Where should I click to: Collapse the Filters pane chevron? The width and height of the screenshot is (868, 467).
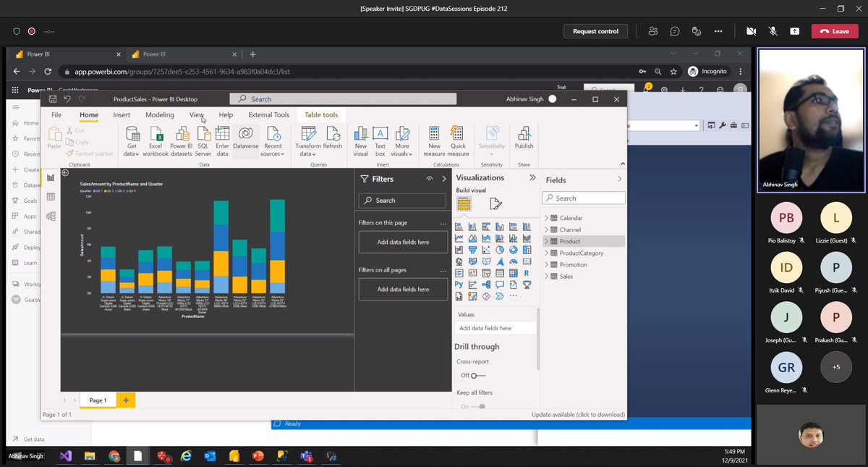coord(444,179)
